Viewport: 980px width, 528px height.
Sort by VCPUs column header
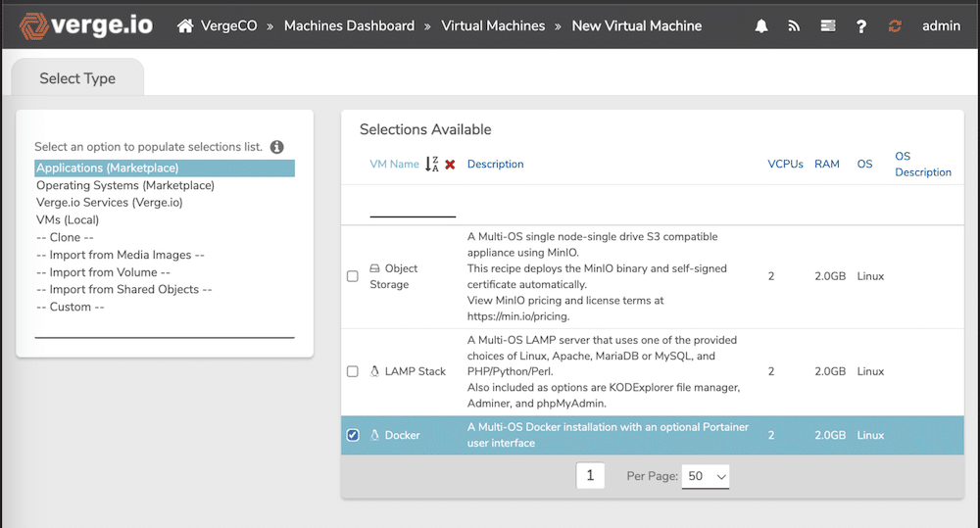786,165
